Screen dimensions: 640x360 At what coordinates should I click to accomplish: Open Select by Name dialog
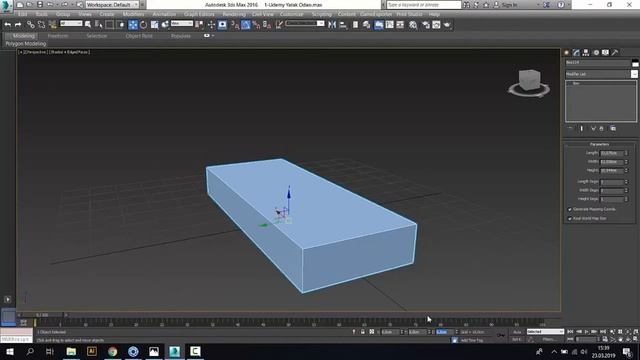(x=98, y=25)
